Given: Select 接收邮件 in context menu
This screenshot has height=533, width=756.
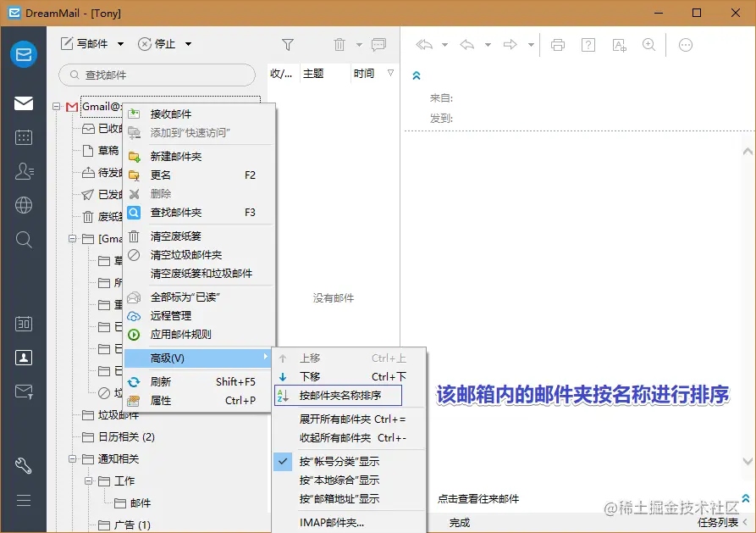Looking at the screenshot, I should [199, 114].
